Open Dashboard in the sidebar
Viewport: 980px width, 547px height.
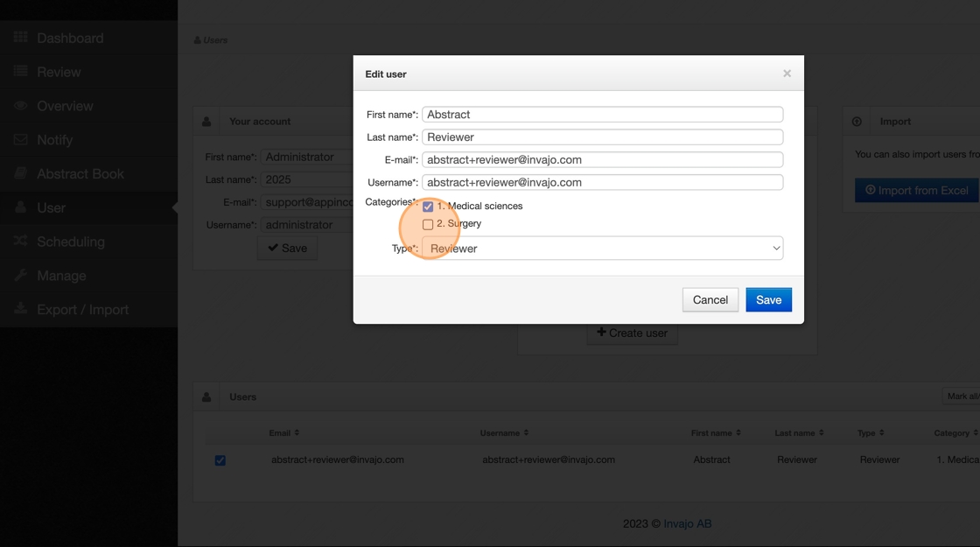point(88,39)
